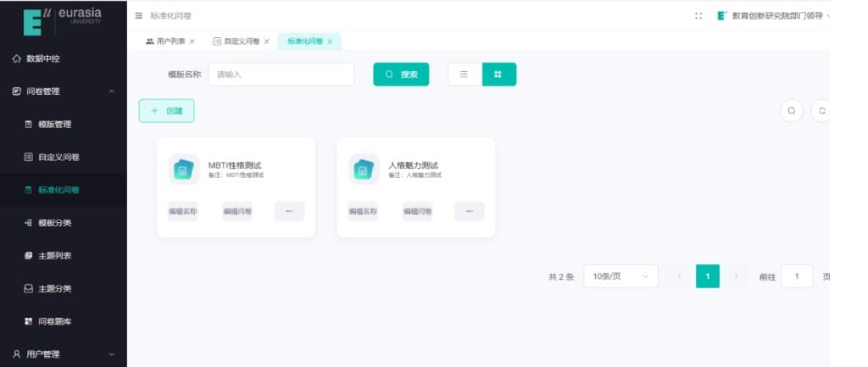Click the 创建 button
Screen dimensions: 868x367
point(167,111)
